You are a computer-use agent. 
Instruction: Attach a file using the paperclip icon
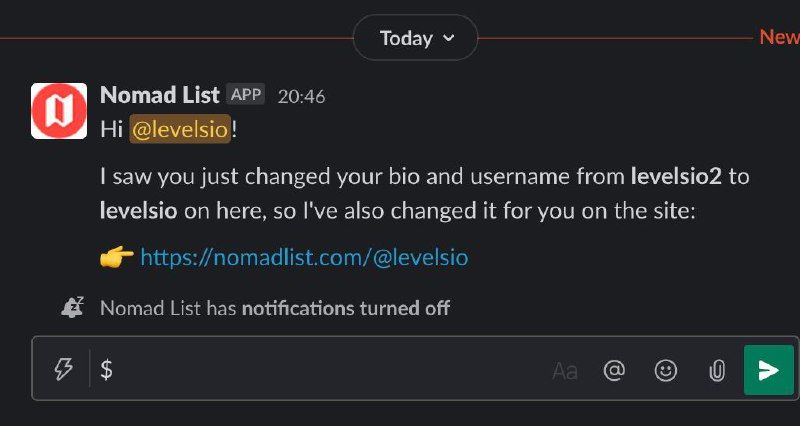point(716,371)
